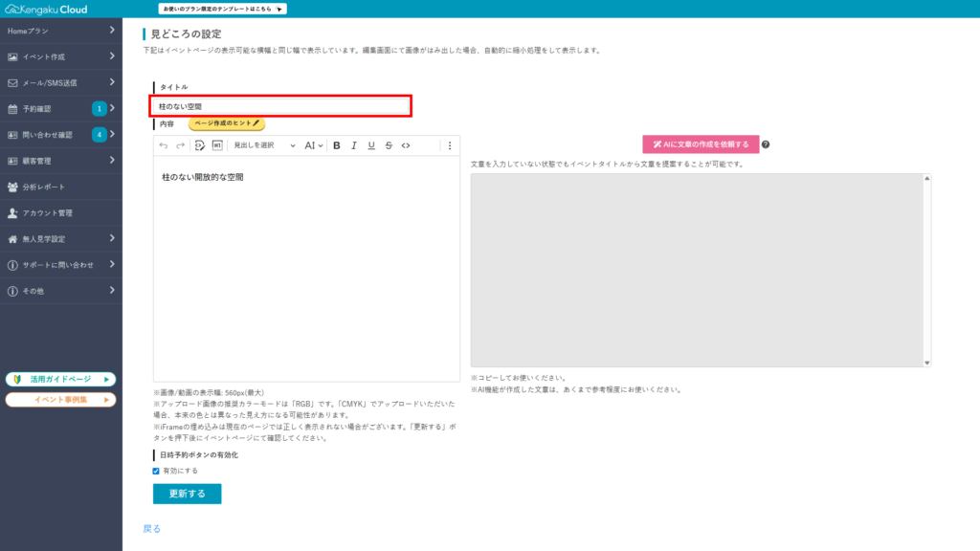
Task: Click the AIに文章の作成を依頼する button
Action: click(701, 144)
